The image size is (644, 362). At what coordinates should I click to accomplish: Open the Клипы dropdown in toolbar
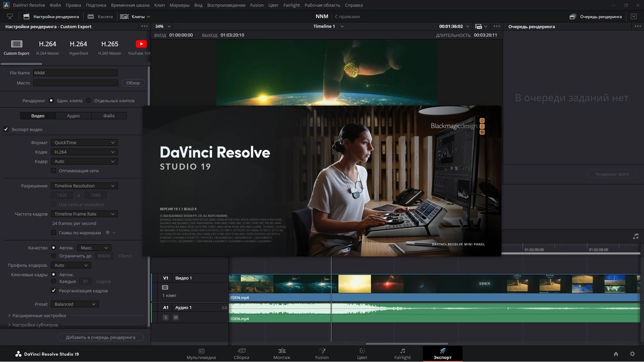point(135,17)
